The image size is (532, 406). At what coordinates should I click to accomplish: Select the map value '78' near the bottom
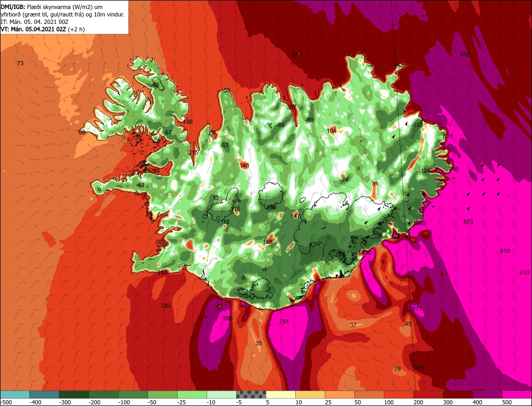pos(397,369)
